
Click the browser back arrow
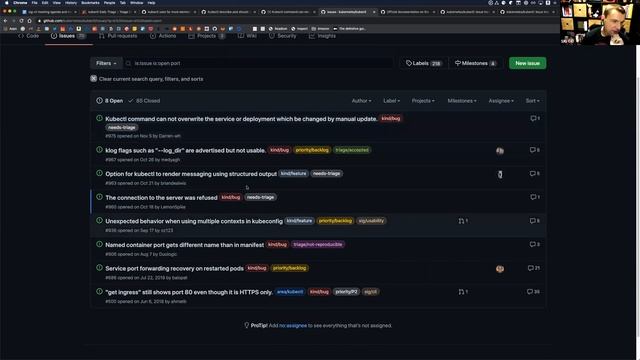(5, 20)
